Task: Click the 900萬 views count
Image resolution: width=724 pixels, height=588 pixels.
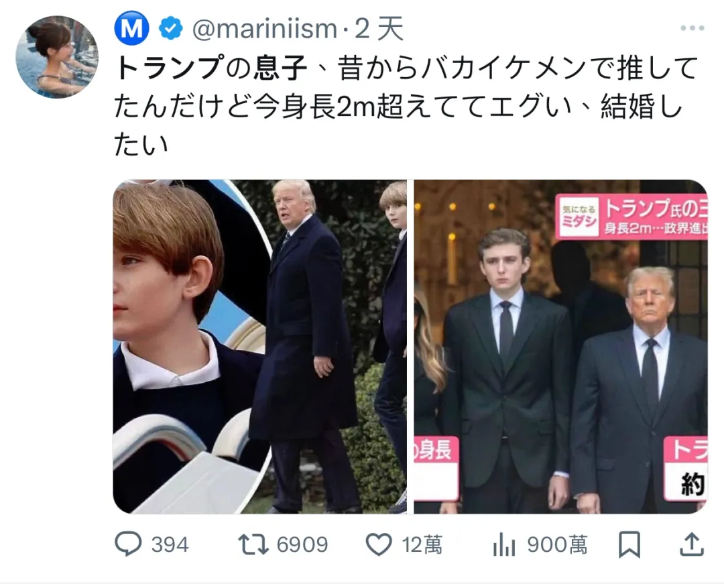Action: point(556,545)
